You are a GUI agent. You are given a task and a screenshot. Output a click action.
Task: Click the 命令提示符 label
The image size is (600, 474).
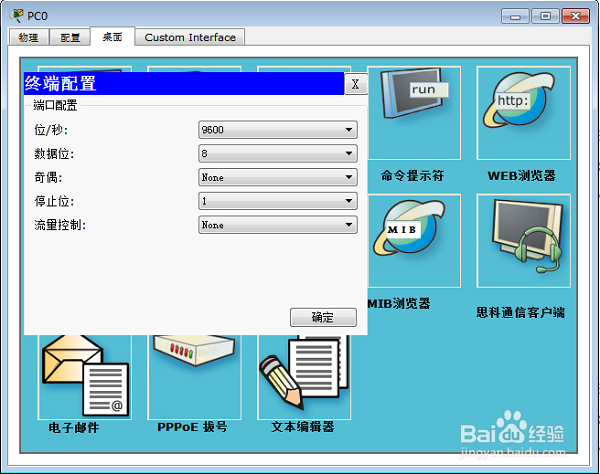[412, 176]
